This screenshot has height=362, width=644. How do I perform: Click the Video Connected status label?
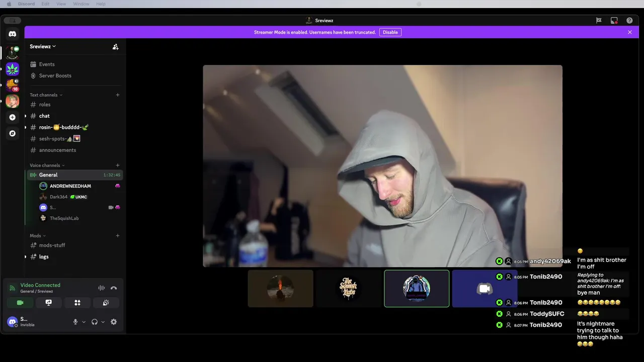40,285
